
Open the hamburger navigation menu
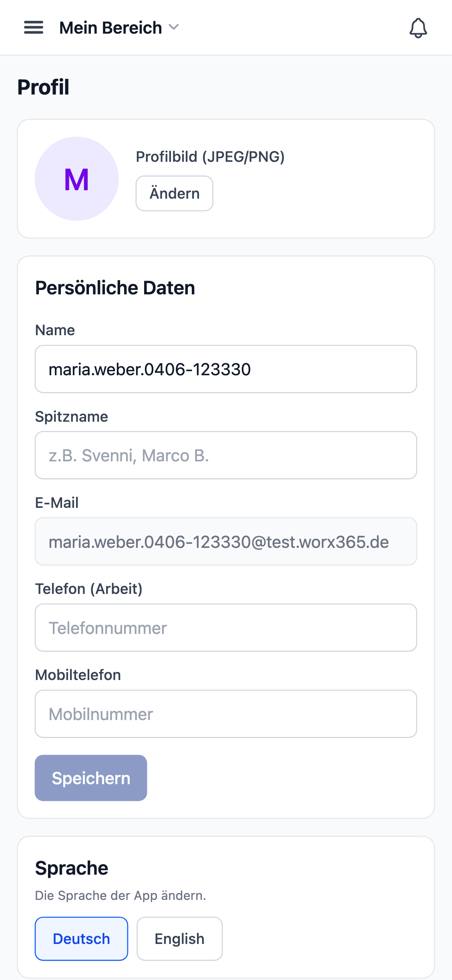click(x=34, y=28)
